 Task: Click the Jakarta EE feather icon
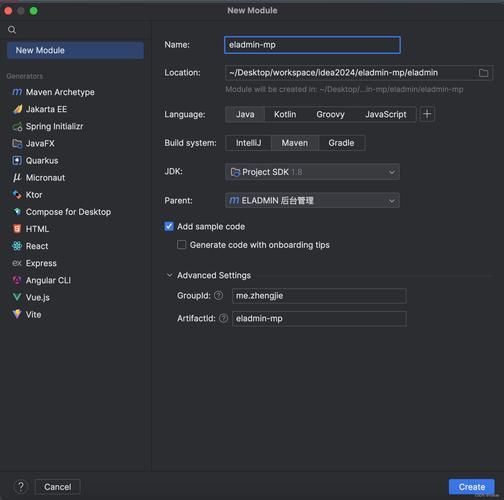click(x=17, y=109)
